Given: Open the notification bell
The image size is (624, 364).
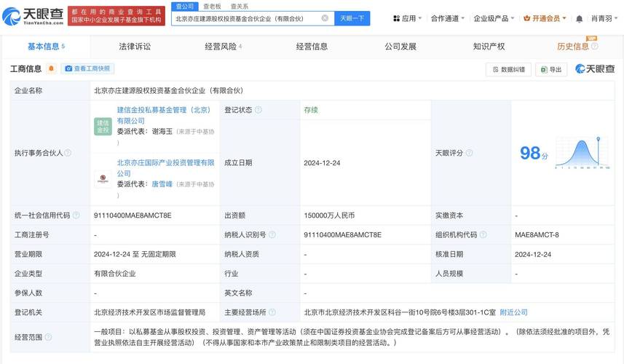Looking at the screenshot, I should tap(580, 19).
